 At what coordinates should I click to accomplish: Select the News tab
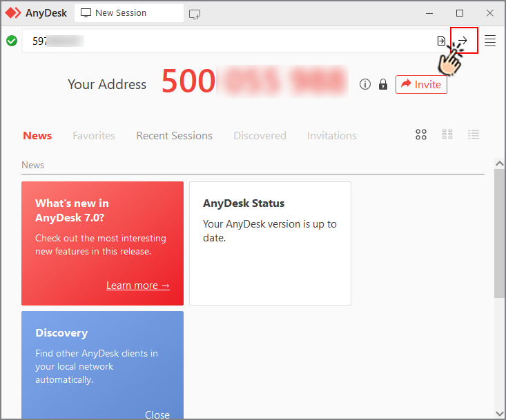[37, 136]
